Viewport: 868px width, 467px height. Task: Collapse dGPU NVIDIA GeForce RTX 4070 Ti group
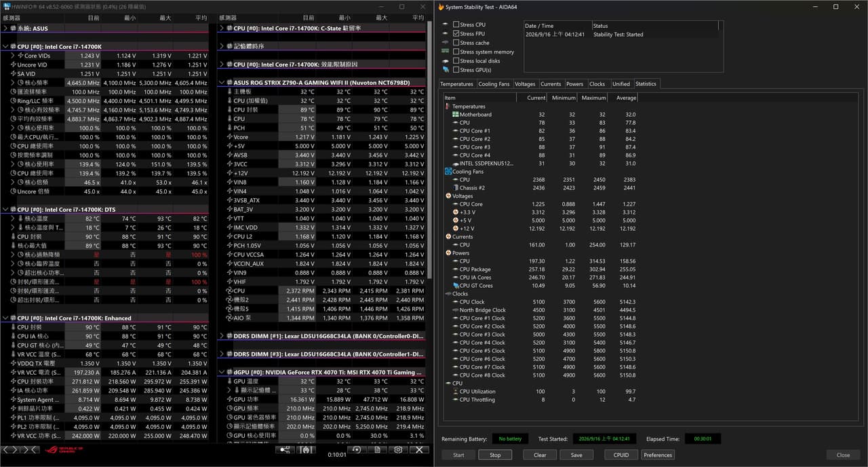click(x=222, y=372)
